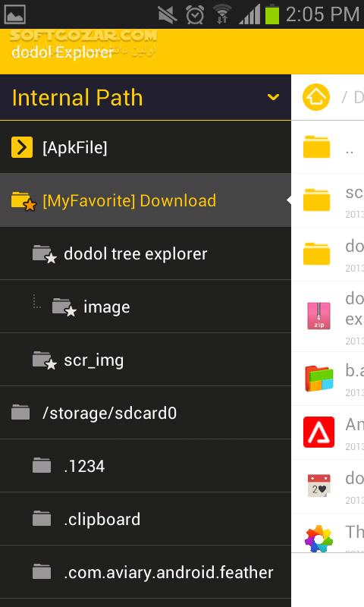364x607 pixels.
Task: Go to home via yellow house icon
Action: [316, 97]
